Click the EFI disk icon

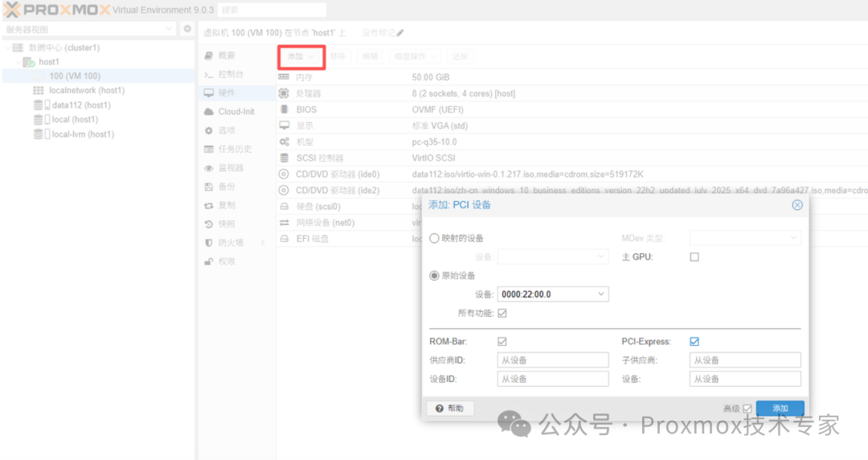tap(284, 238)
